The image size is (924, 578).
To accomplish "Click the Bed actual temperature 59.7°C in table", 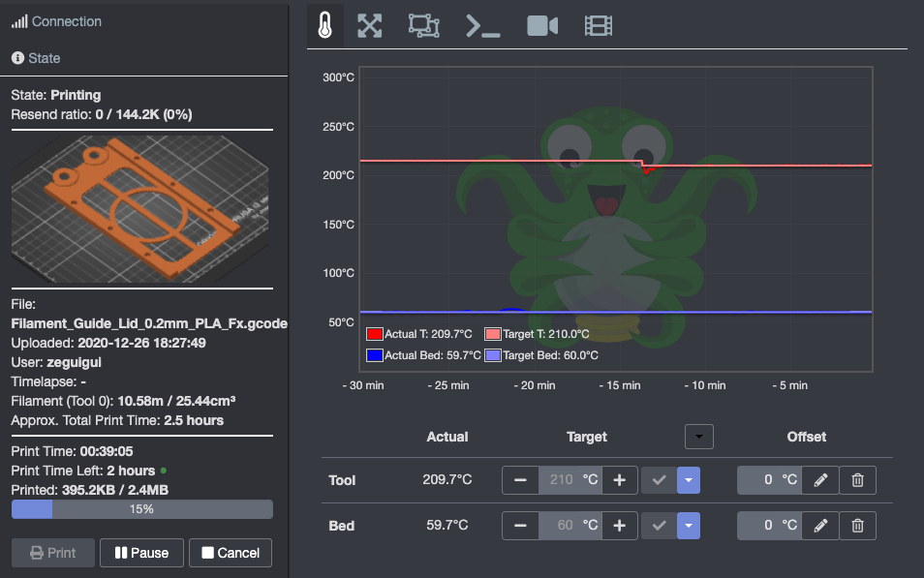I will coord(447,525).
